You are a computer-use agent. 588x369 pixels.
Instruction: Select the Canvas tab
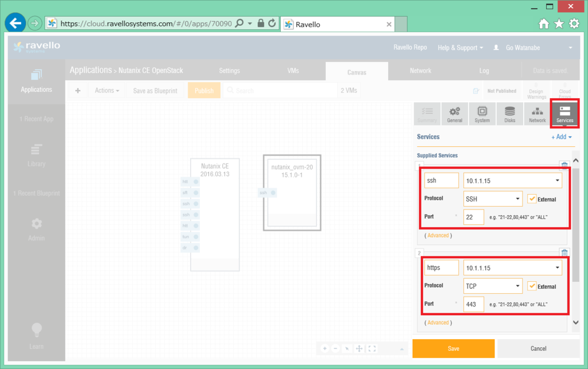coord(357,72)
